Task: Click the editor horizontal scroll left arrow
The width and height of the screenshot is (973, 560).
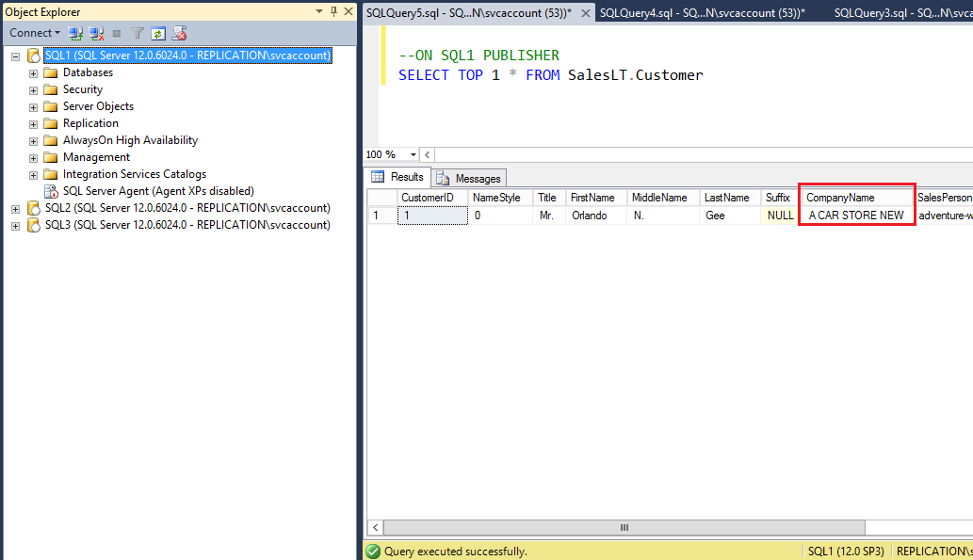Action: click(428, 154)
